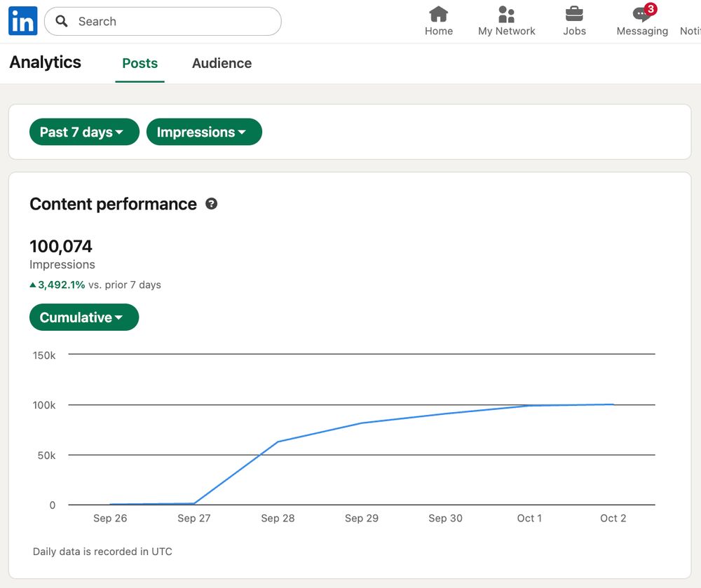Click the Oct 2 endpoint of chart line
The width and height of the screenshot is (701, 588).
click(613, 404)
